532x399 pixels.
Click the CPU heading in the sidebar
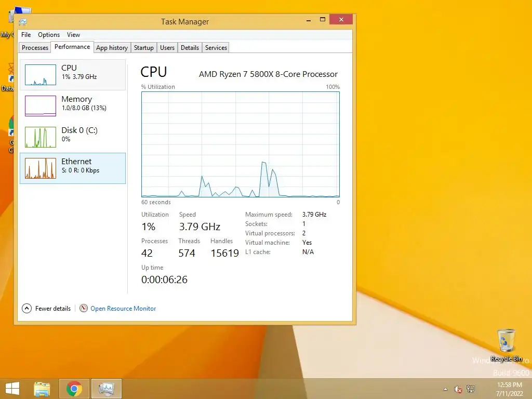69,68
